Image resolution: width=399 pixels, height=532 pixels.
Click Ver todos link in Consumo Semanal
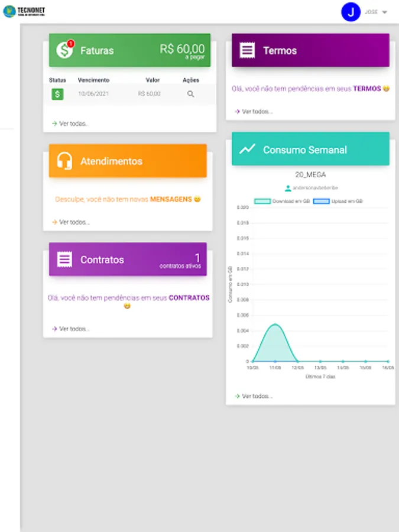tap(254, 396)
